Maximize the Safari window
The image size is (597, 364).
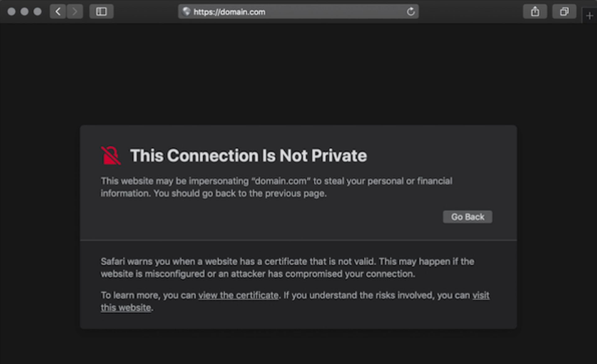pyautogui.click(x=38, y=12)
